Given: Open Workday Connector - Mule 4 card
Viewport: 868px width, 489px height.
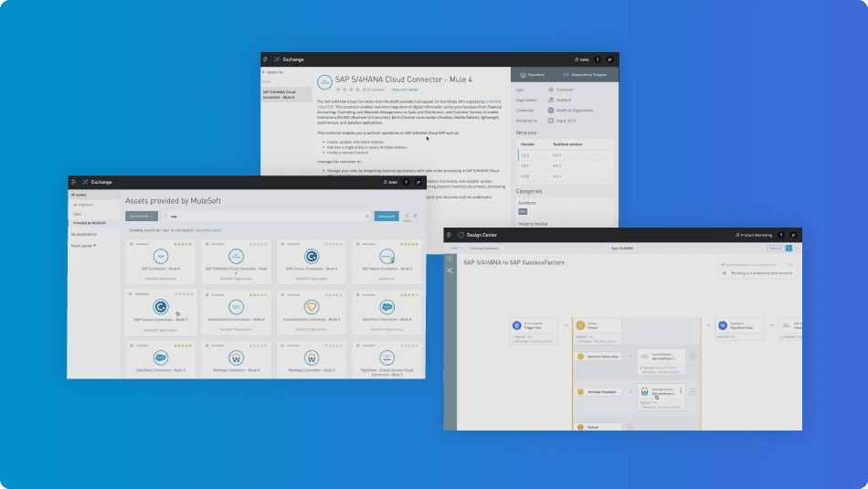Looking at the screenshot, I should click(x=236, y=360).
